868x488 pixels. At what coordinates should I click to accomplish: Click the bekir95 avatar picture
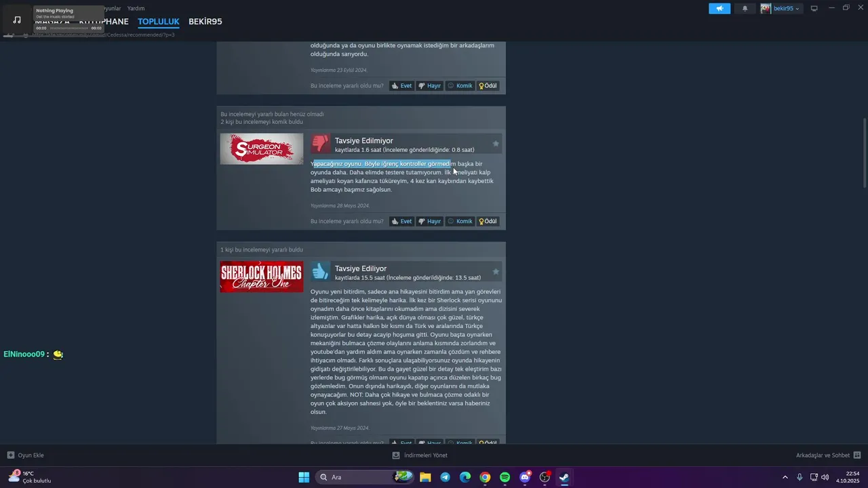(x=766, y=9)
